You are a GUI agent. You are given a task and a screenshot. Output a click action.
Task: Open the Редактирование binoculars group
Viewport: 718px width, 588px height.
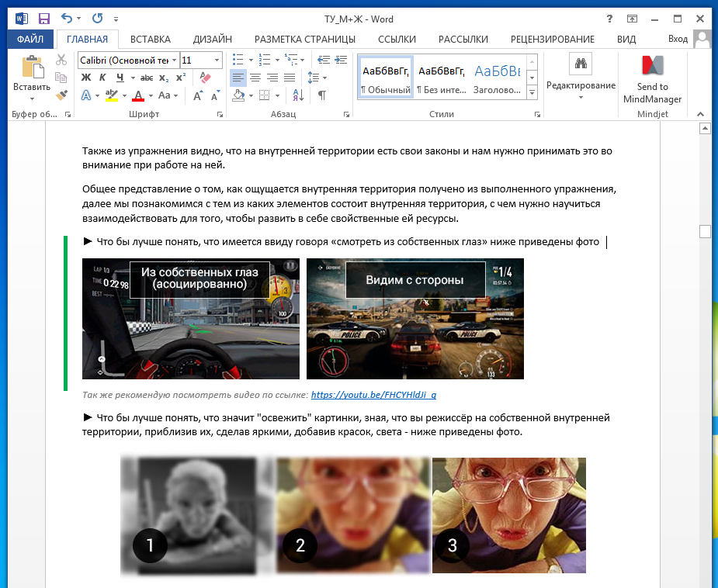pos(581,75)
